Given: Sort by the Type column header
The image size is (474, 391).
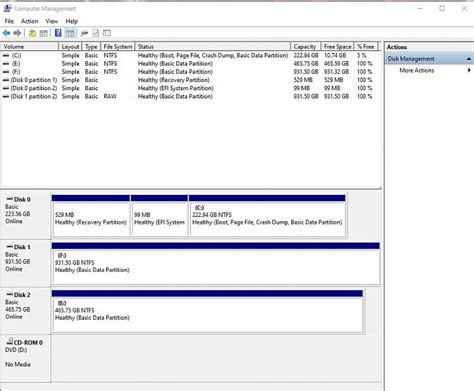Looking at the screenshot, I should tap(91, 46).
